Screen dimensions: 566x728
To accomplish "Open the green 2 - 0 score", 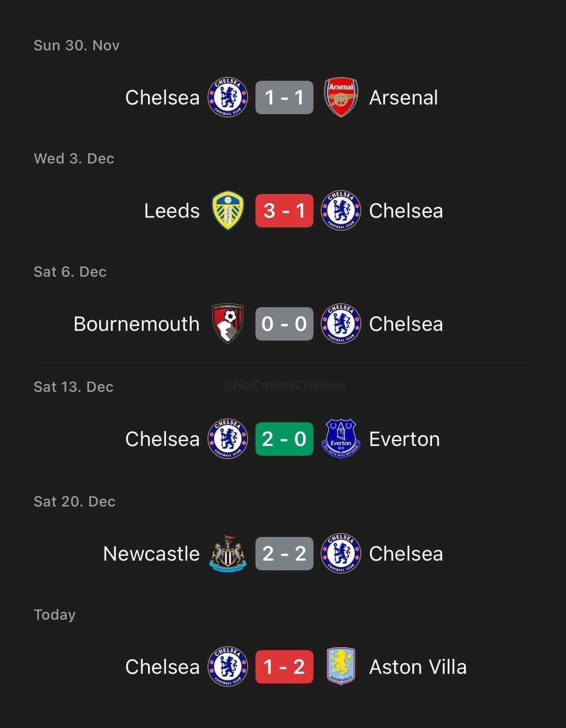I will [284, 439].
